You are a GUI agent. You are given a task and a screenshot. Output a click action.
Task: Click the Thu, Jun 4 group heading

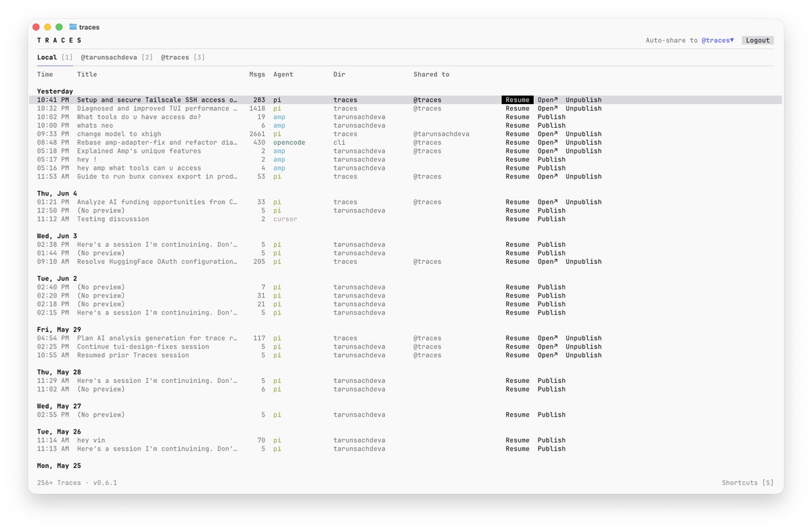tap(57, 193)
